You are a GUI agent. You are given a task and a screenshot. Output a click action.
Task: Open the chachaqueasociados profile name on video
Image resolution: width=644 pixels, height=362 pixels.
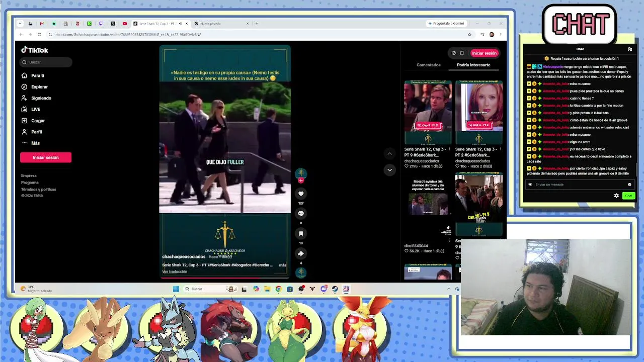click(x=184, y=256)
